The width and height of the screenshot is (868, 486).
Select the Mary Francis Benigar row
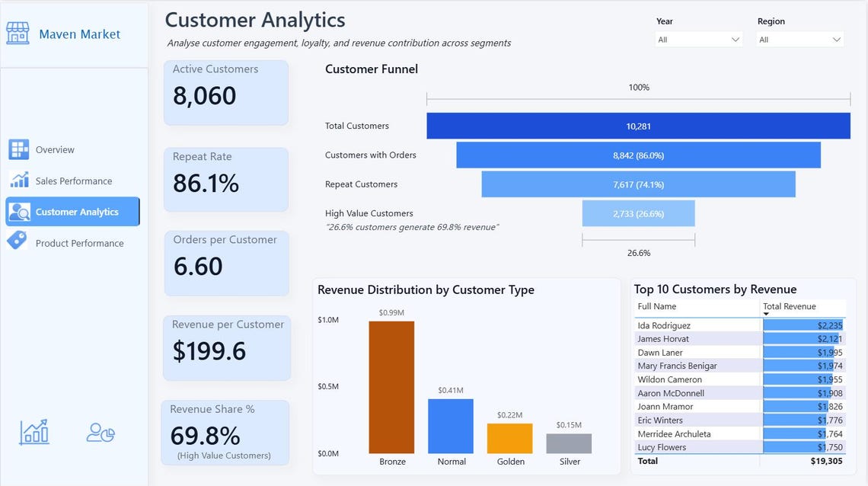pyautogui.click(x=740, y=366)
